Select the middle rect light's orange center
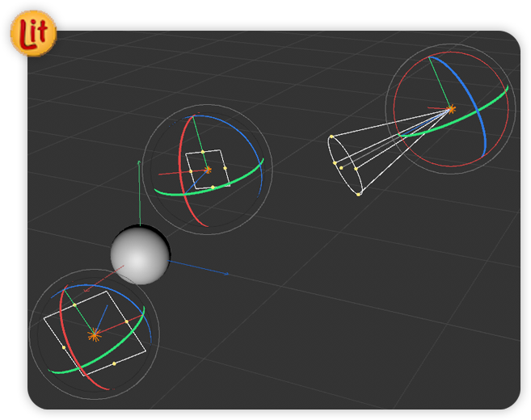 click(208, 170)
